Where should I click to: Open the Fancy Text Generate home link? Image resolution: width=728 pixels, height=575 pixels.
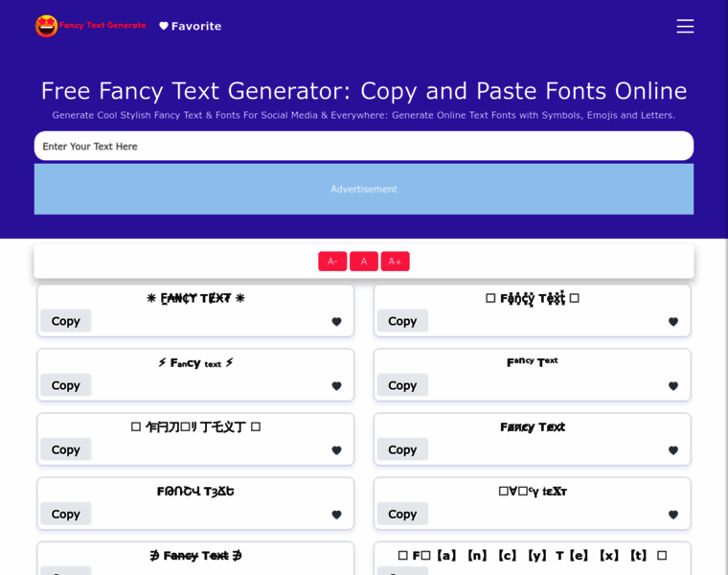click(x=102, y=25)
